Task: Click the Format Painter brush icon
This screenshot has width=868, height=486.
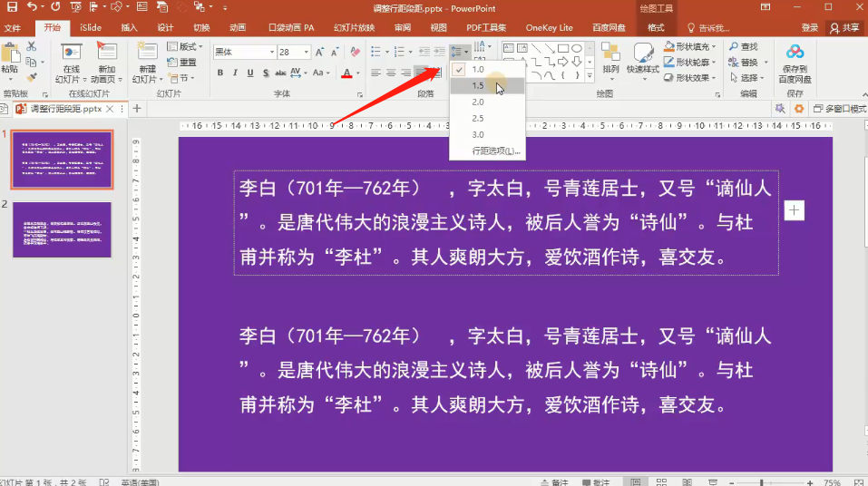Action: 31,77
